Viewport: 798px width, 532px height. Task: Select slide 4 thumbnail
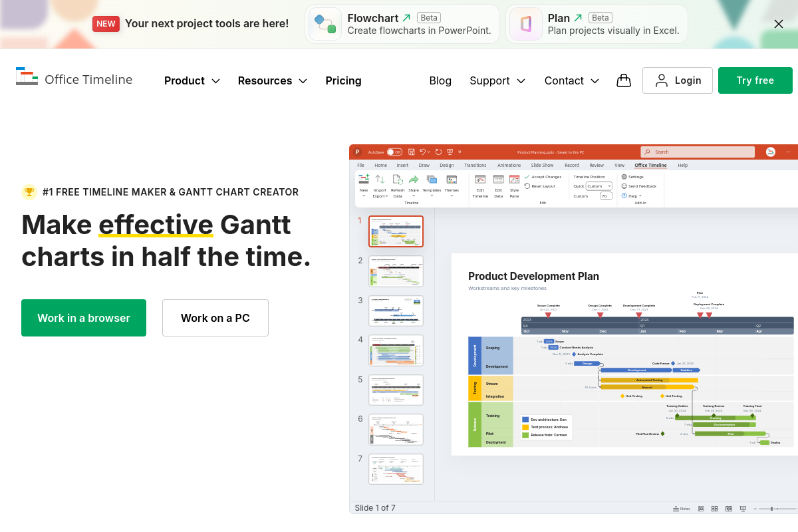[396, 350]
